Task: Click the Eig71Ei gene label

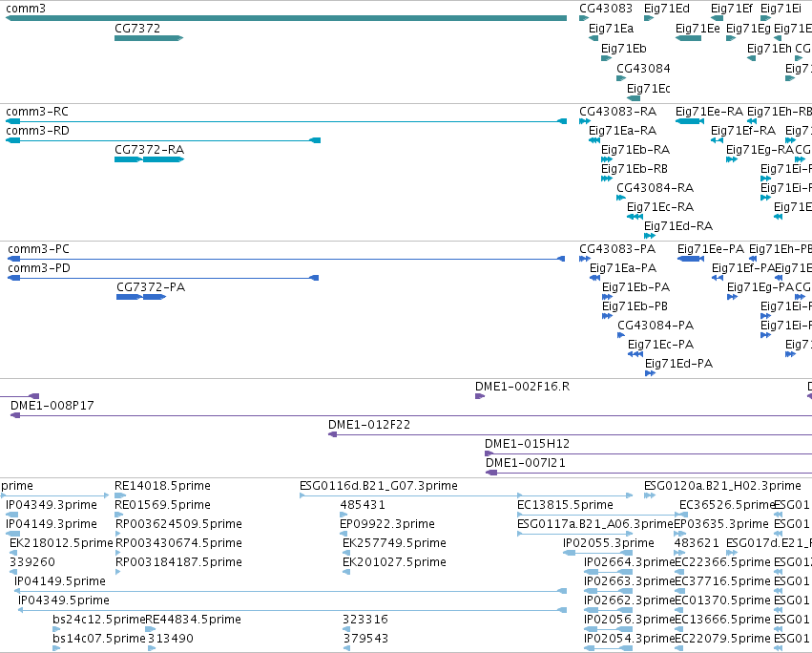Action: 781,9
